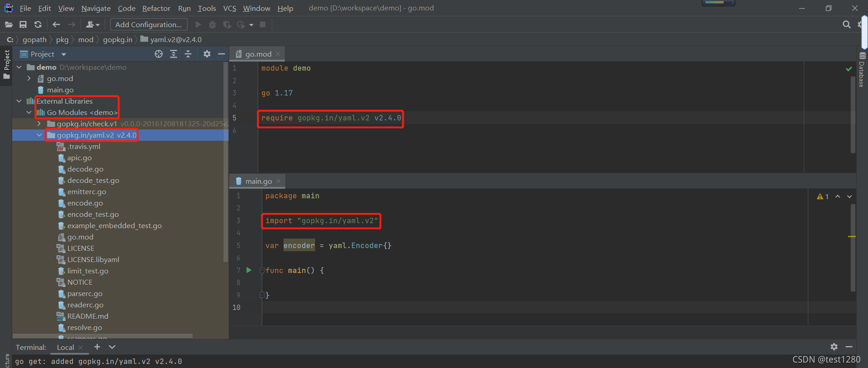868x368 pixels.
Task: Collapse the demo project root node
Action: pyautogui.click(x=19, y=67)
